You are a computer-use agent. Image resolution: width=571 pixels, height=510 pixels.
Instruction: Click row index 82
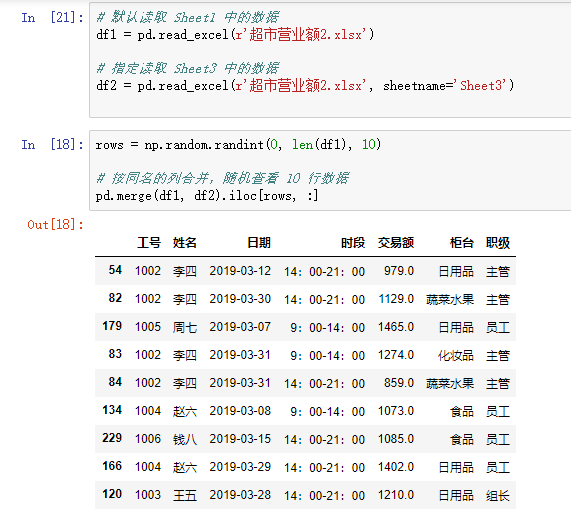point(115,298)
